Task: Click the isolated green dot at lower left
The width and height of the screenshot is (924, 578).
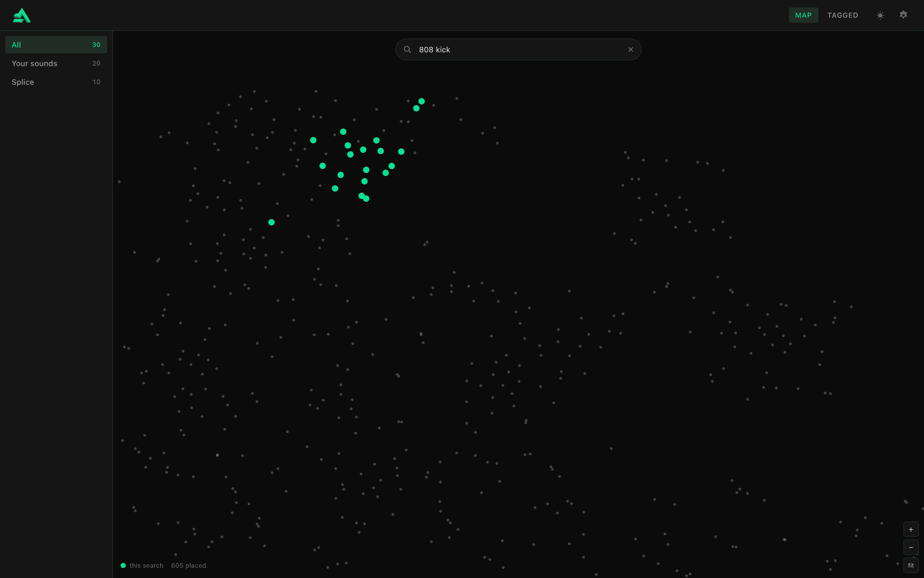Action: click(x=271, y=222)
